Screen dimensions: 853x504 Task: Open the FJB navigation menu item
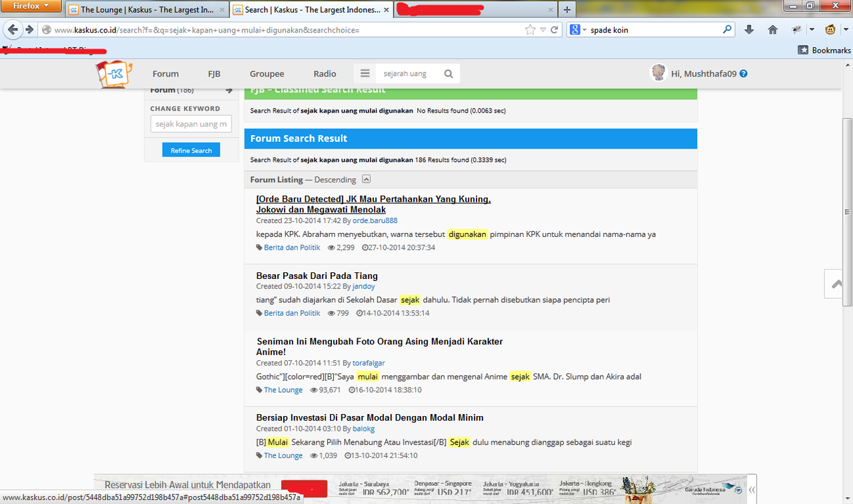pyautogui.click(x=214, y=74)
